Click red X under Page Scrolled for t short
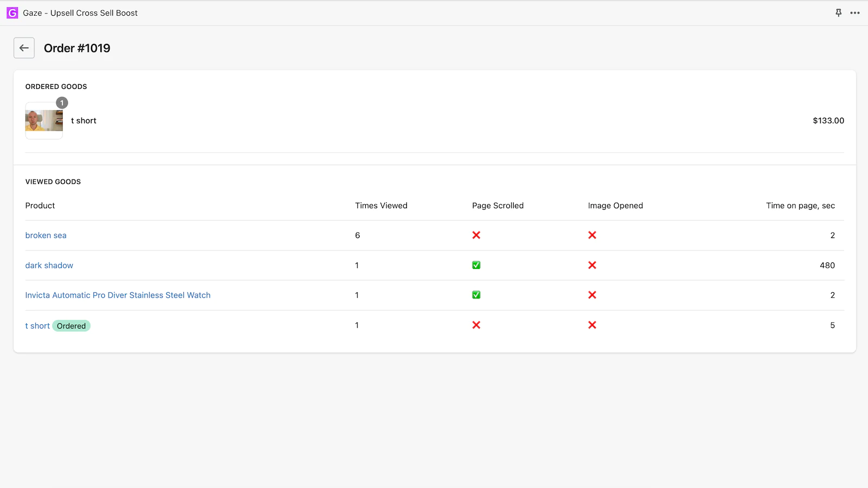868x488 pixels. [476, 325]
